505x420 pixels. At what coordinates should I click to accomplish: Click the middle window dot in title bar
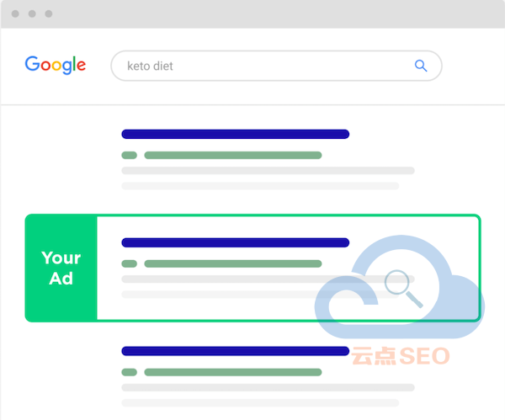33,14
